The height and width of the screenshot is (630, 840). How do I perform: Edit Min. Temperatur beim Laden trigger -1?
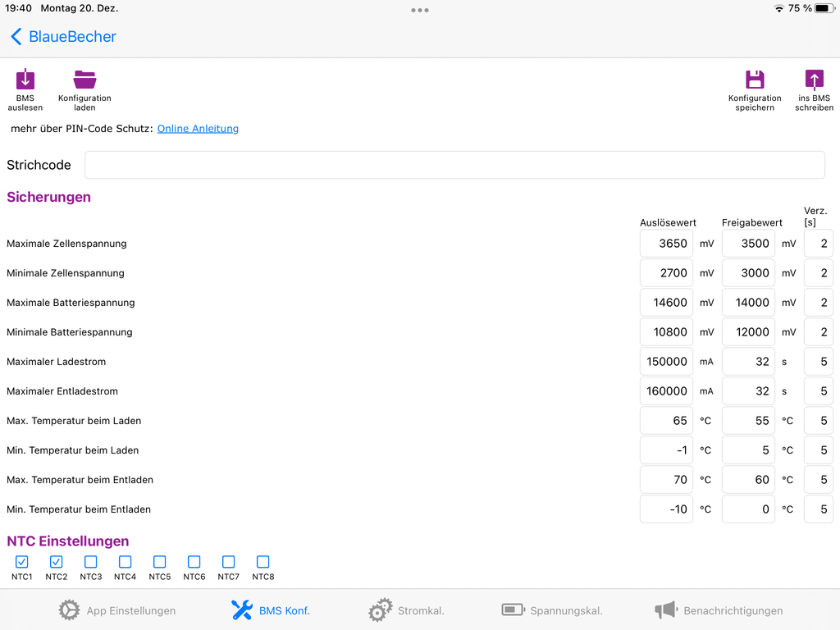point(666,450)
